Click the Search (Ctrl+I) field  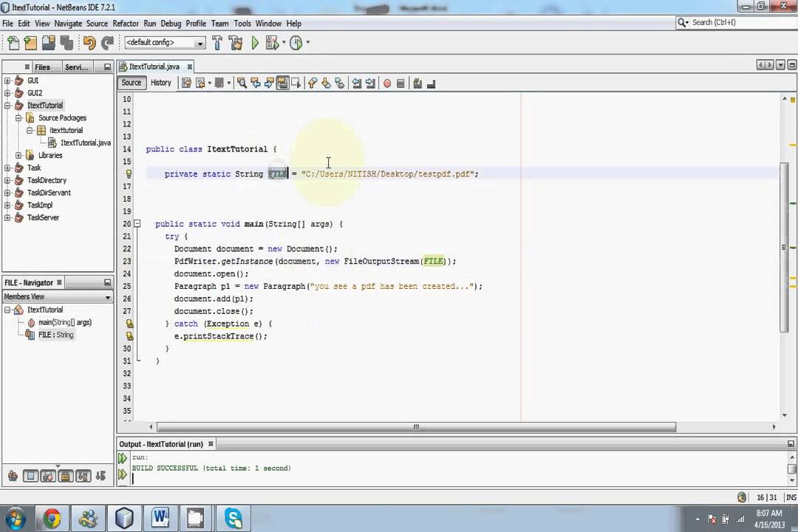tap(737, 22)
